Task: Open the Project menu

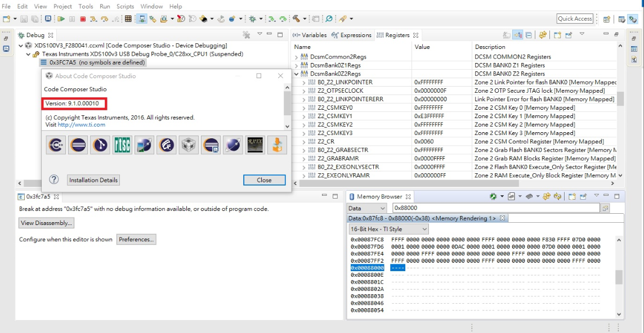Action: pyautogui.click(x=62, y=7)
